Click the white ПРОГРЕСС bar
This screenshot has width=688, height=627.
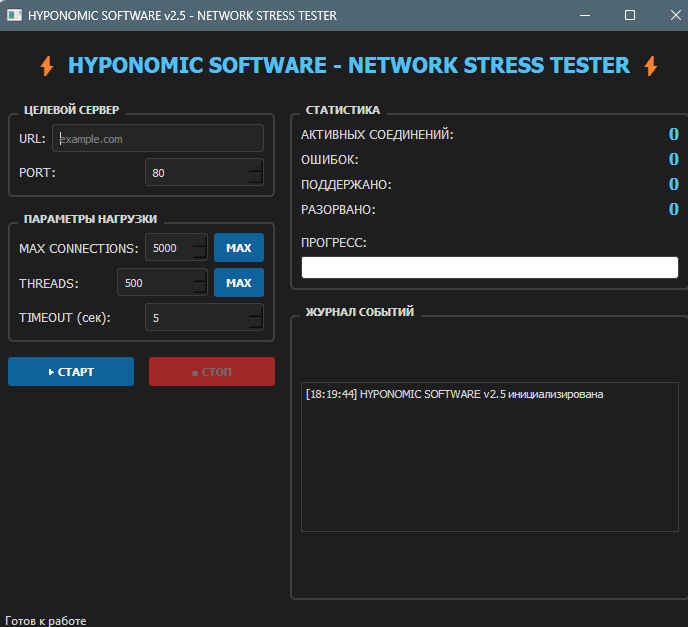tap(489, 267)
